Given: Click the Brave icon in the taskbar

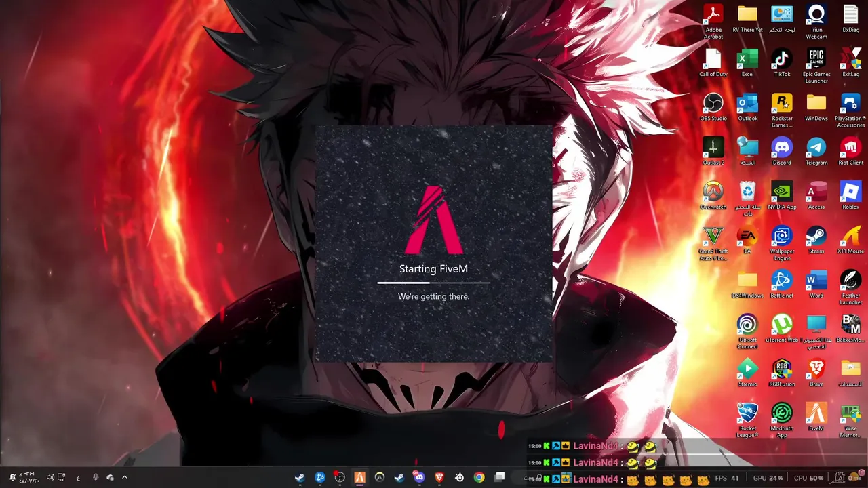Looking at the screenshot, I should point(439,477).
